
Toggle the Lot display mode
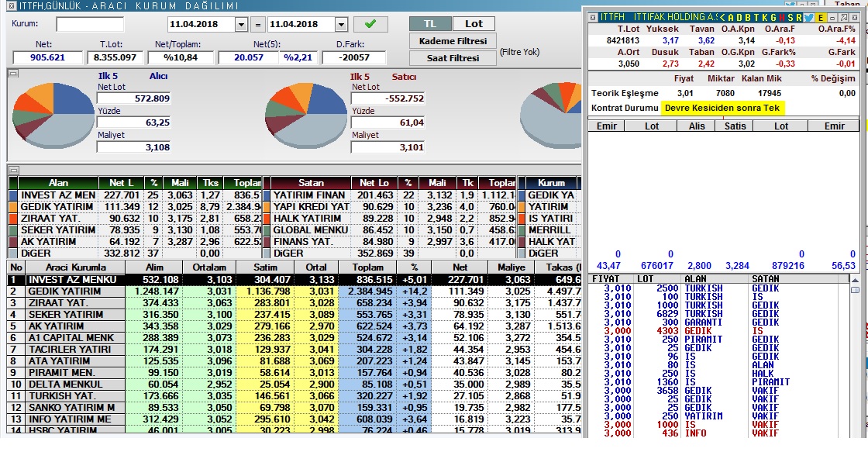[x=474, y=24]
